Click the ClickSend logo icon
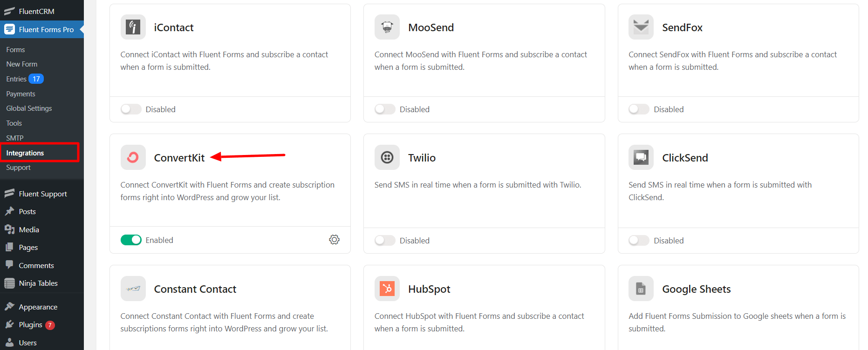Screen dimensions: 868x350 tap(641, 157)
